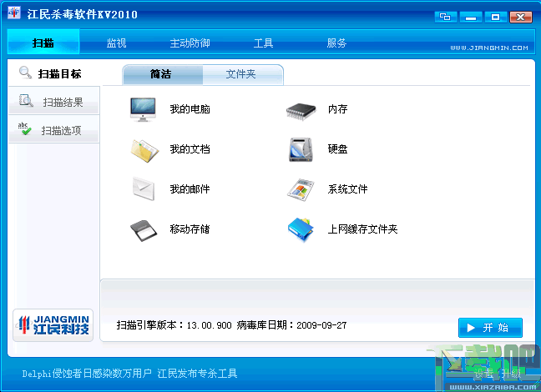Open the WWW.JIANGMIN.COM website link
541x392 pixels.
[x=489, y=48]
